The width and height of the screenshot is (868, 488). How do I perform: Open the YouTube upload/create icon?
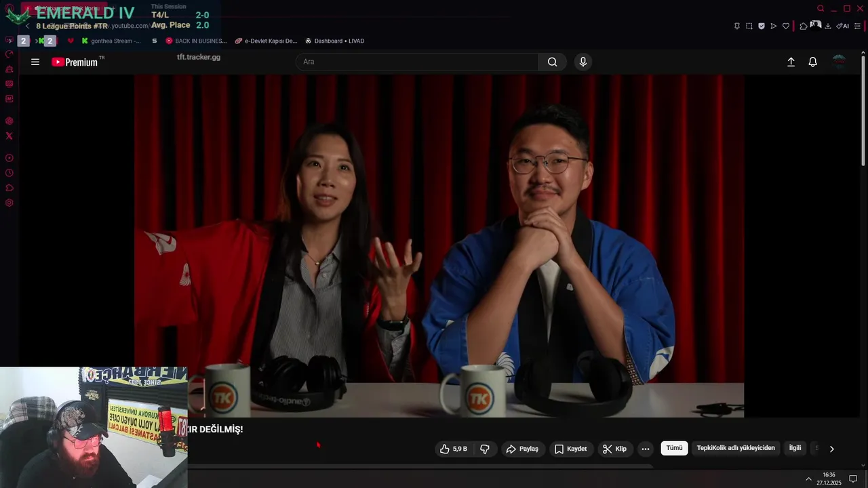tap(791, 62)
